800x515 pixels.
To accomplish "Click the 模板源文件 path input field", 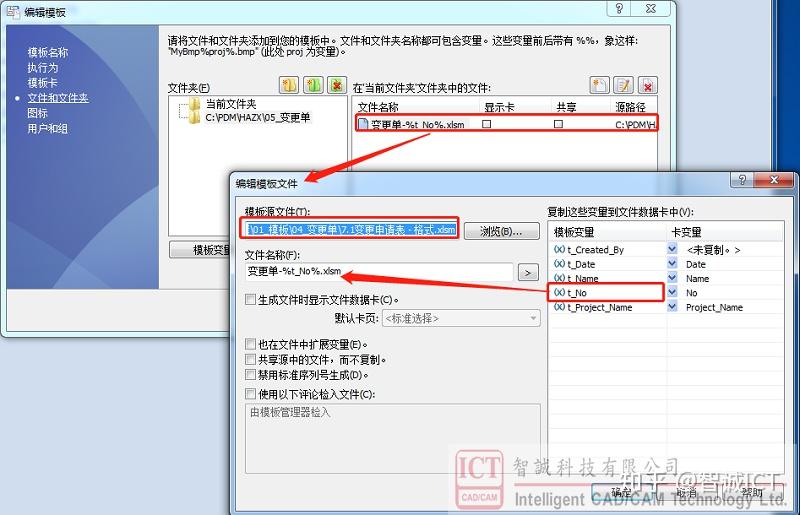I will coord(352,230).
